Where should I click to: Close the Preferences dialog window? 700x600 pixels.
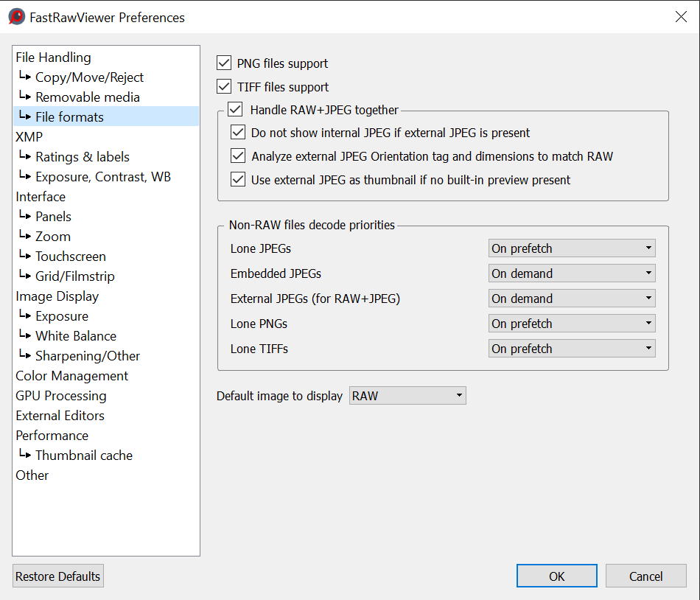[681, 17]
